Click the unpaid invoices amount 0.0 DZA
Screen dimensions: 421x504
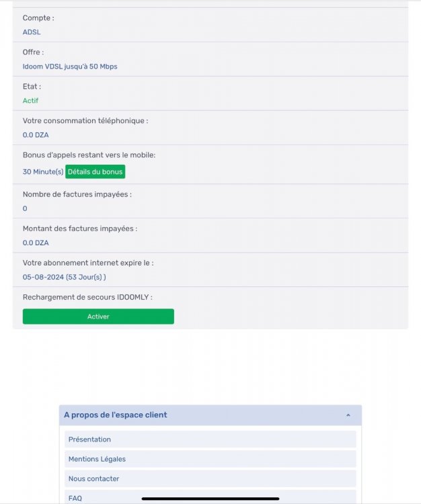[36, 243]
